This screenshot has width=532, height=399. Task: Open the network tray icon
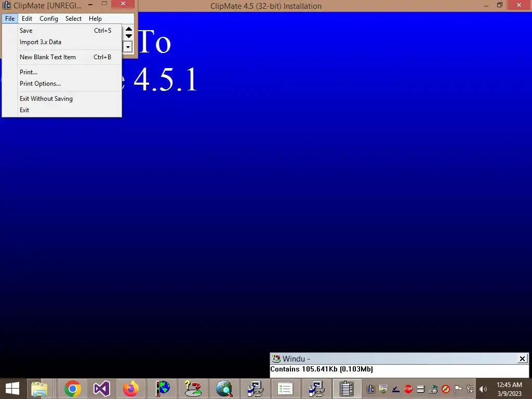click(x=471, y=389)
